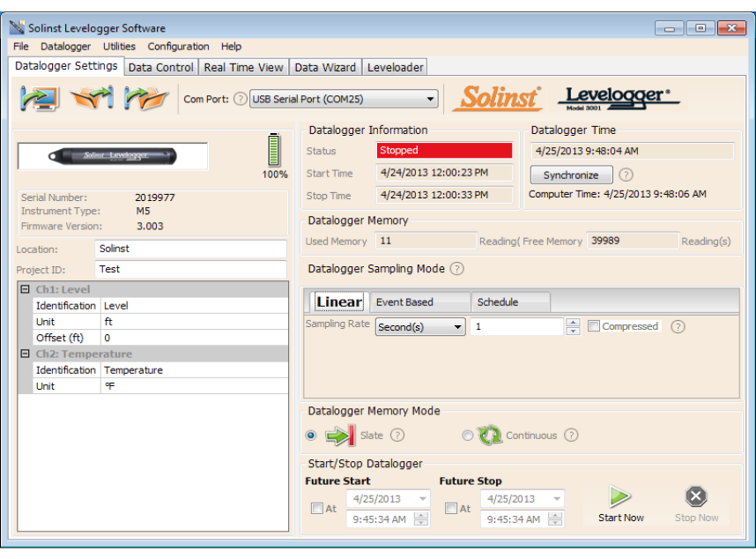This screenshot has height=559, width=756.
Task: Click the Project ID input field
Action: [x=190, y=269]
